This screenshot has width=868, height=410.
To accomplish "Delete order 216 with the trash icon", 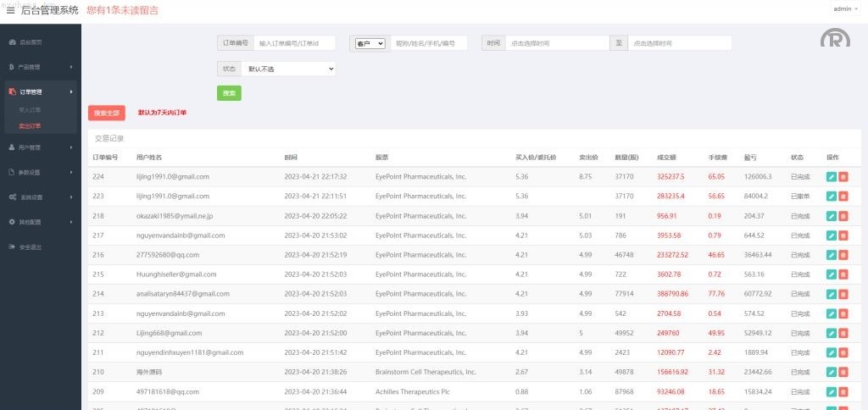I will click(x=843, y=254).
